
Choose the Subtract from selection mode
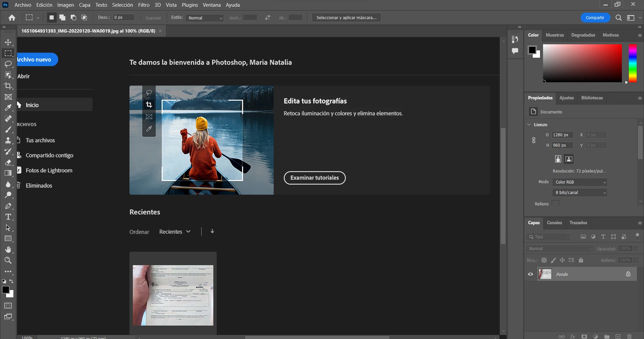coord(73,18)
